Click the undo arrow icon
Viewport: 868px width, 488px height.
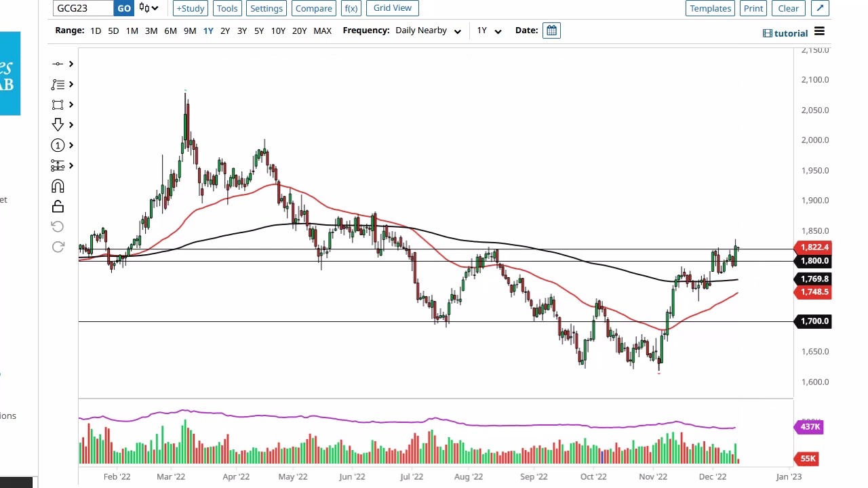[58, 226]
